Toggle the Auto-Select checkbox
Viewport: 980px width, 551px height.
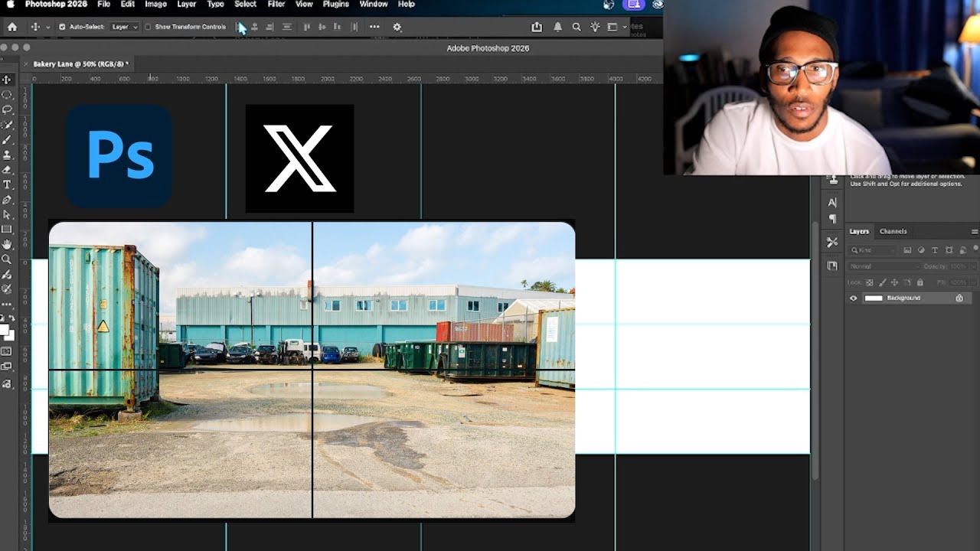(x=62, y=27)
